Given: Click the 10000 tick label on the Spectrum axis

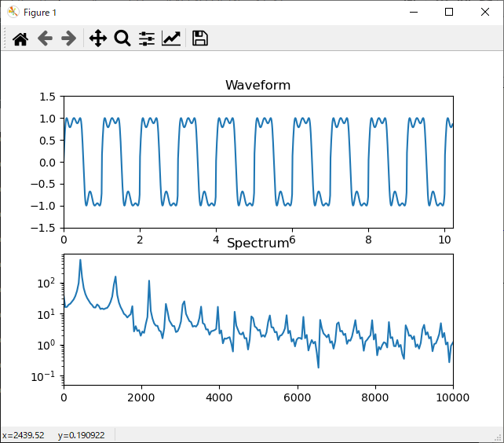Looking at the screenshot, I should (452, 397).
